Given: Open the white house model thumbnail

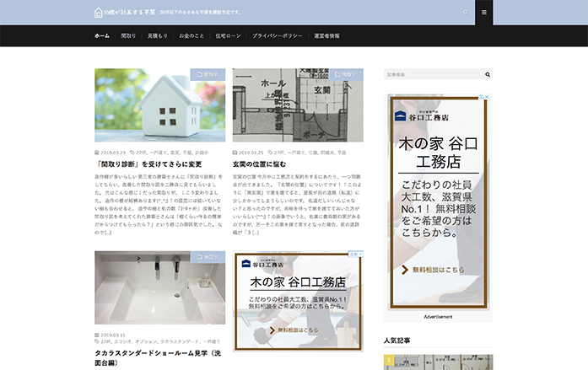Looking at the screenshot, I should click(161, 105).
